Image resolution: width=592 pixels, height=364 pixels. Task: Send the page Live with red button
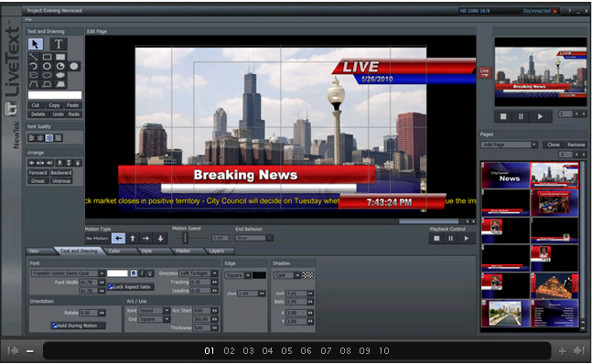point(485,72)
